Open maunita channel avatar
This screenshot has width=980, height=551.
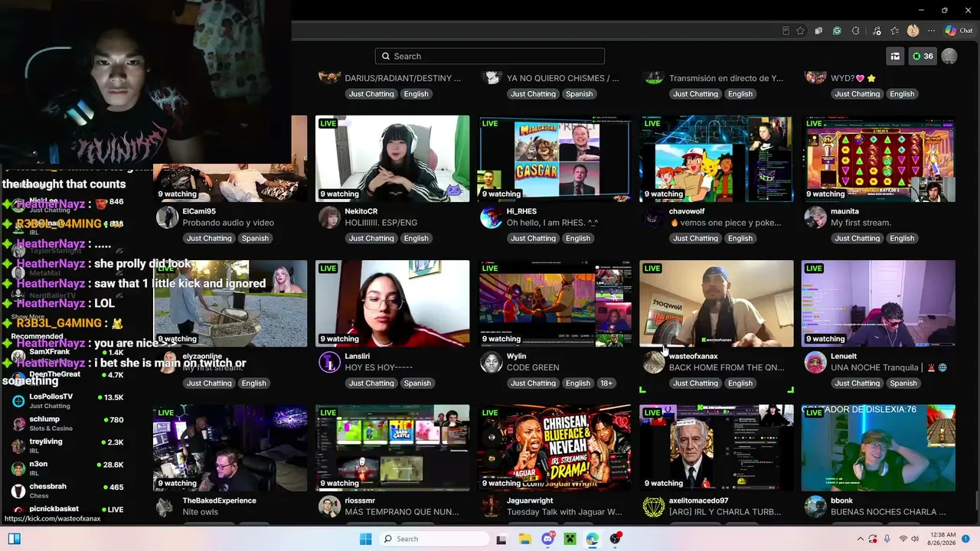pyautogui.click(x=815, y=217)
